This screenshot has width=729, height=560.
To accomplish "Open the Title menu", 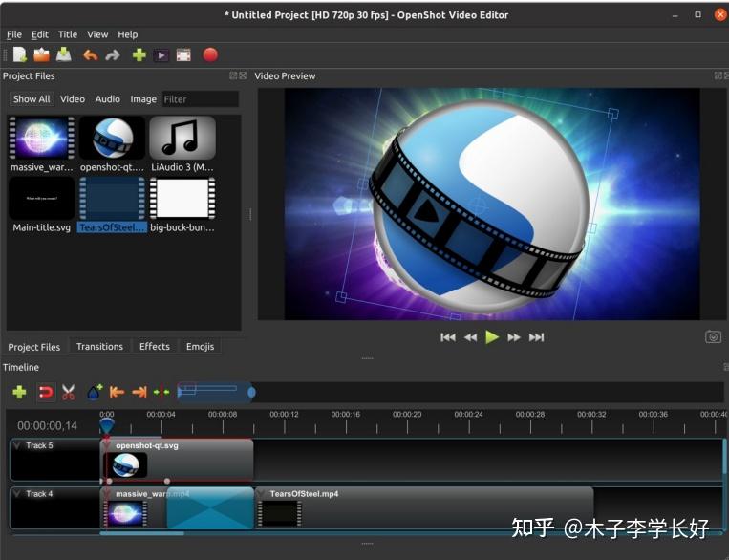I will point(68,34).
